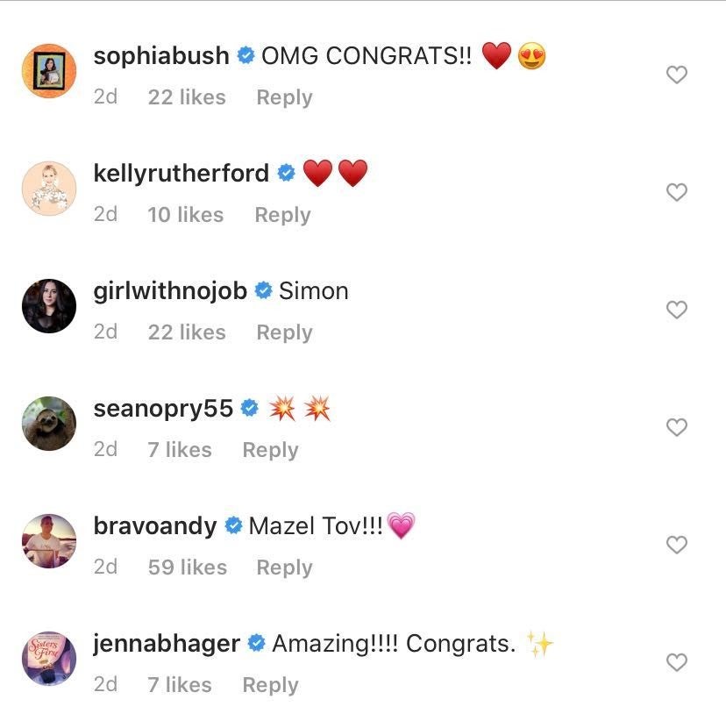Screen dimensions: 726x728
Task: View the 59 likes on bravoandy's comment
Action: [187, 567]
